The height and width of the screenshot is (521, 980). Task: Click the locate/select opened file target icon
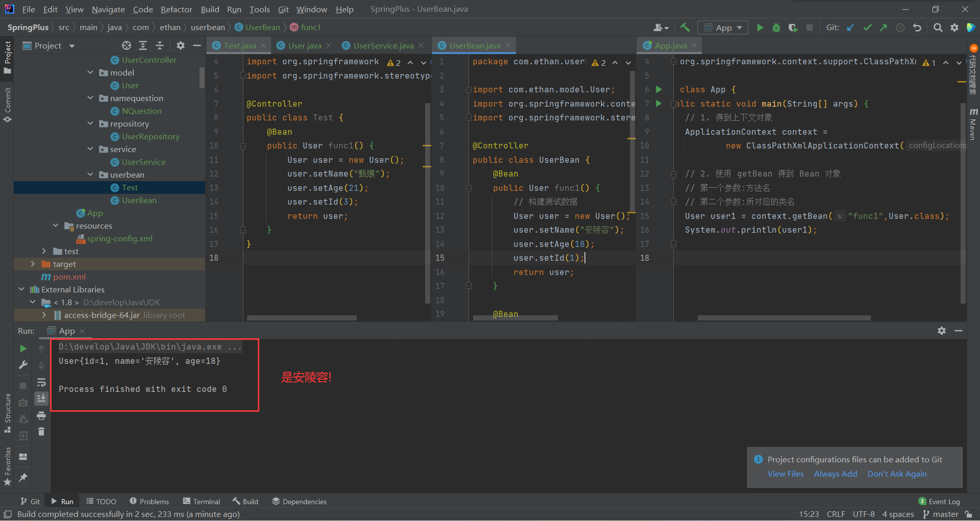127,45
